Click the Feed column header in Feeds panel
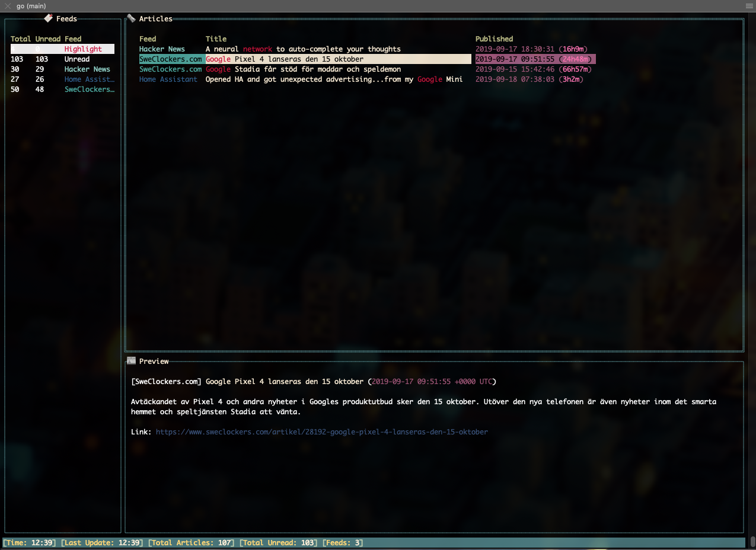This screenshot has width=756, height=550. click(x=73, y=39)
